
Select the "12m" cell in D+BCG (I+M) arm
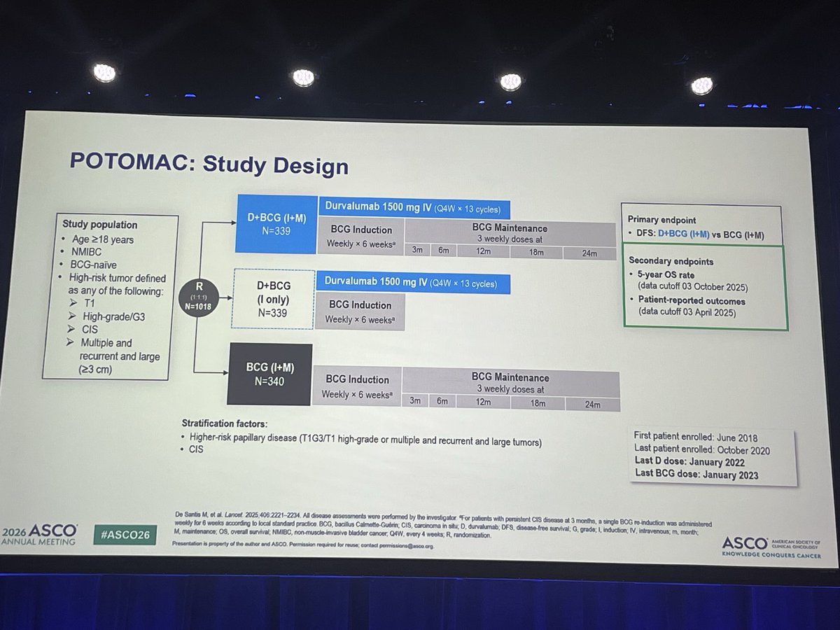[x=484, y=253]
